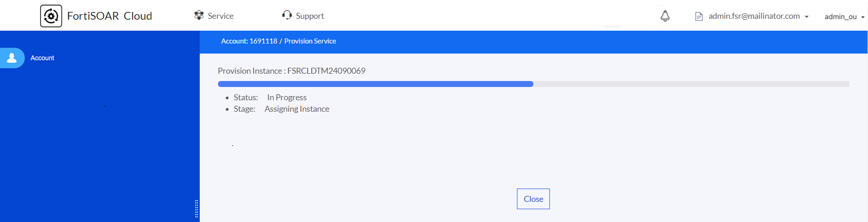The image size is (868, 222).
Task: Click the Support headset icon
Action: click(287, 16)
